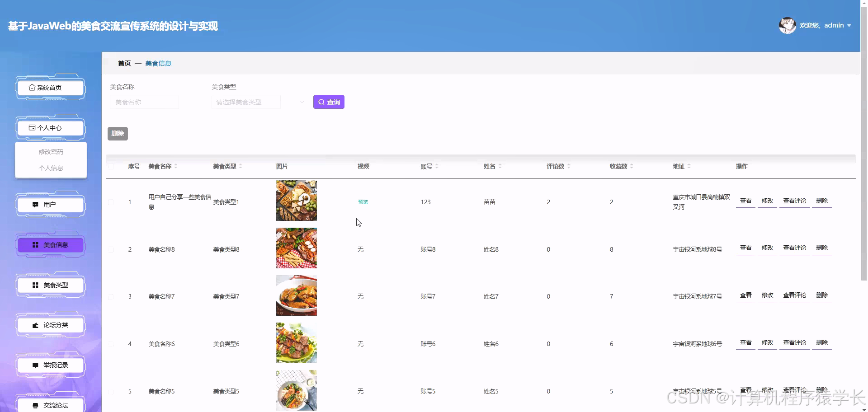Click the 预览 video link in row 1

(363, 202)
